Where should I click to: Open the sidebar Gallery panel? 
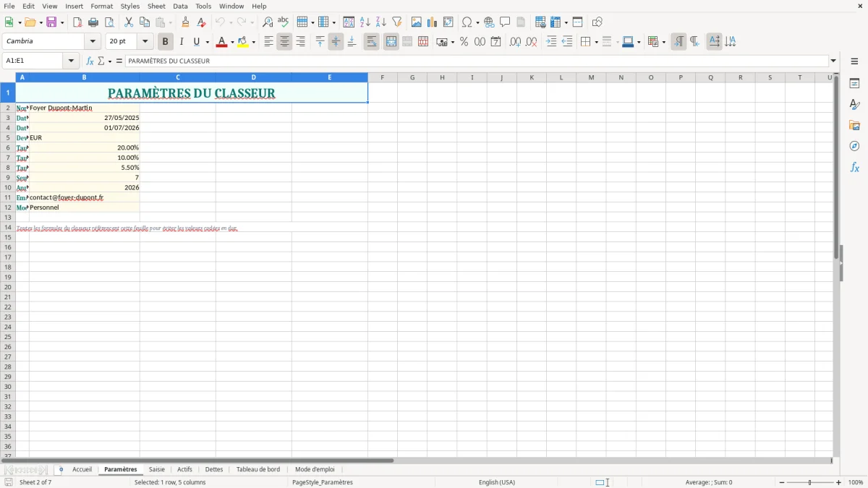854,125
